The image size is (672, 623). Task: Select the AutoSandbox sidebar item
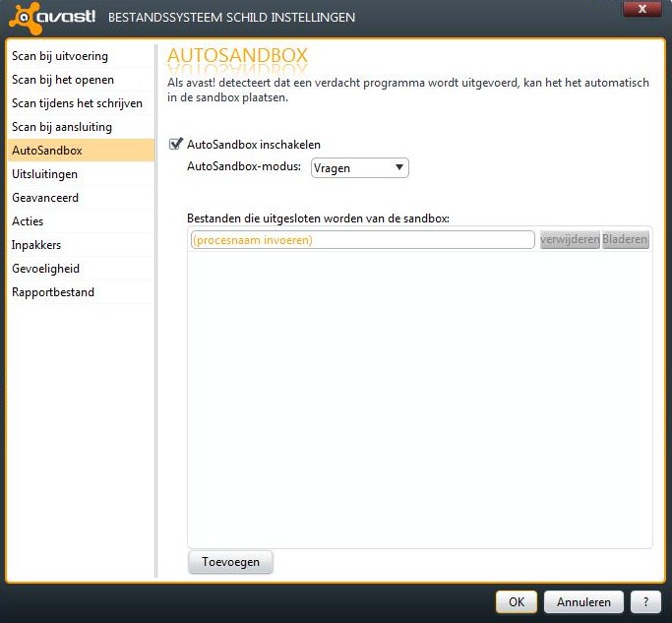[x=81, y=151]
